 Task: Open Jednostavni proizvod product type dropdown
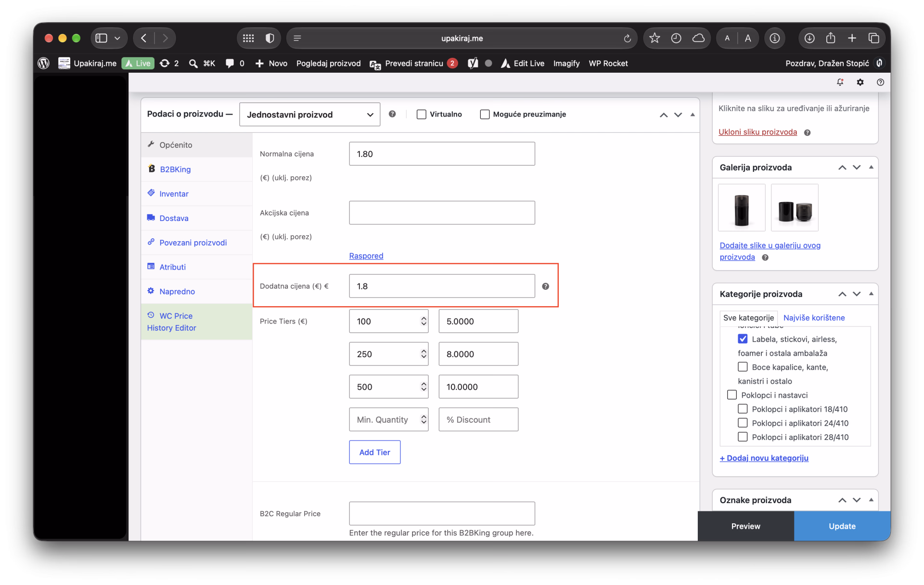pos(309,115)
